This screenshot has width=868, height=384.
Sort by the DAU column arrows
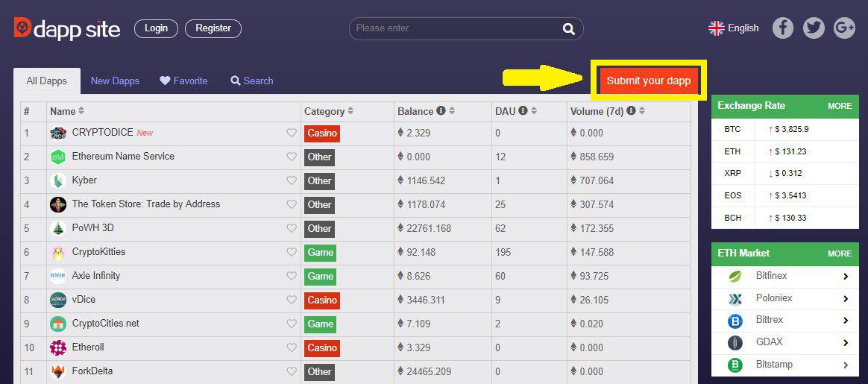click(x=534, y=111)
